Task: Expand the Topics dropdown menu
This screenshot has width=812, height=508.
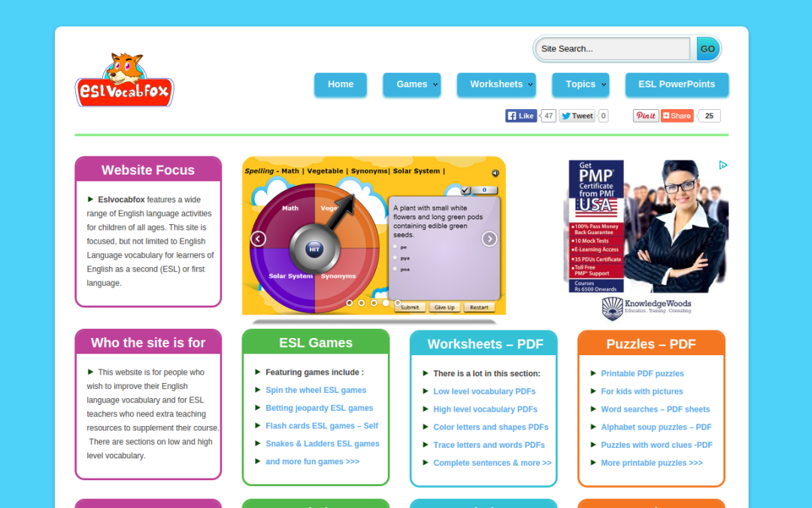Action: (x=580, y=84)
